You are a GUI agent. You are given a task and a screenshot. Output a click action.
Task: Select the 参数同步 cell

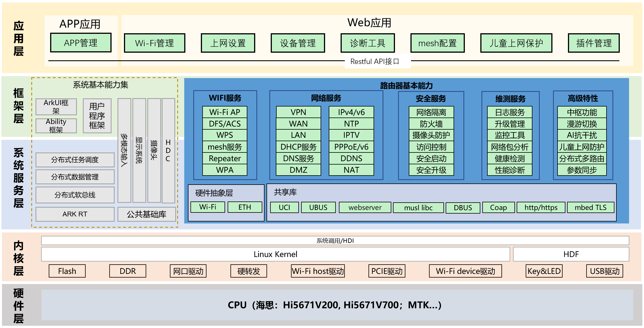pyautogui.click(x=582, y=170)
